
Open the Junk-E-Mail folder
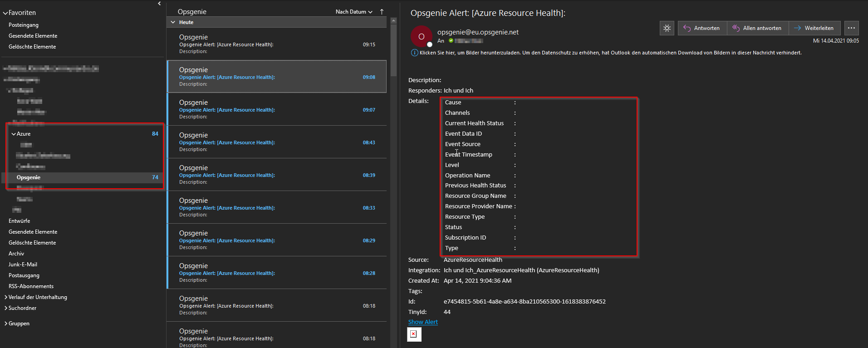pos(23,265)
